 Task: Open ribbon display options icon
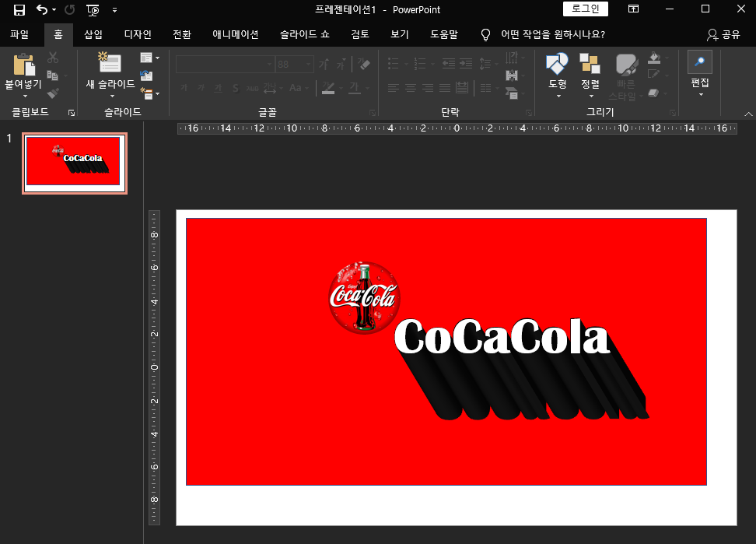(633, 9)
